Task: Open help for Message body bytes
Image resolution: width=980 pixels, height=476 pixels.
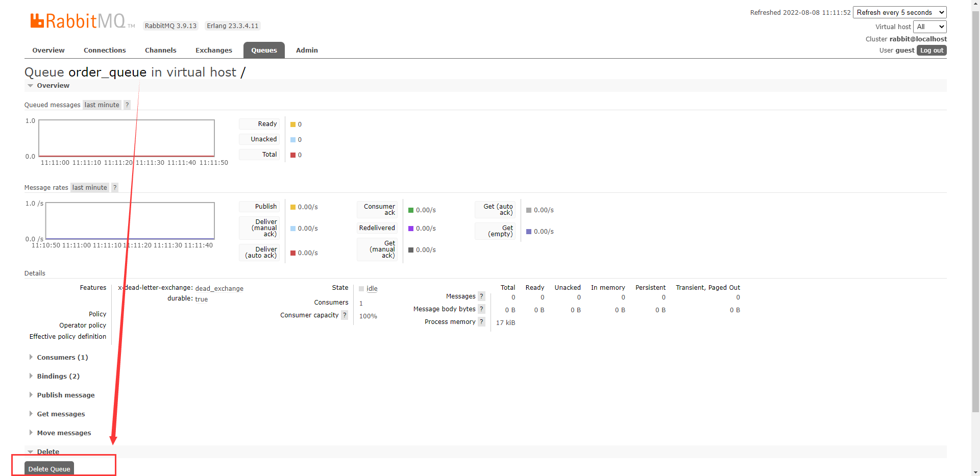Action: (x=481, y=309)
